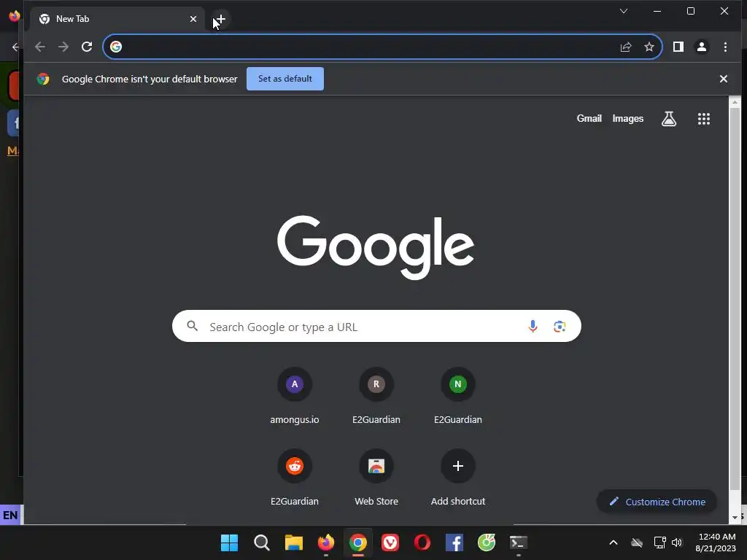Show hidden system tray icons
The width and height of the screenshot is (747, 560).
pyautogui.click(x=613, y=542)
